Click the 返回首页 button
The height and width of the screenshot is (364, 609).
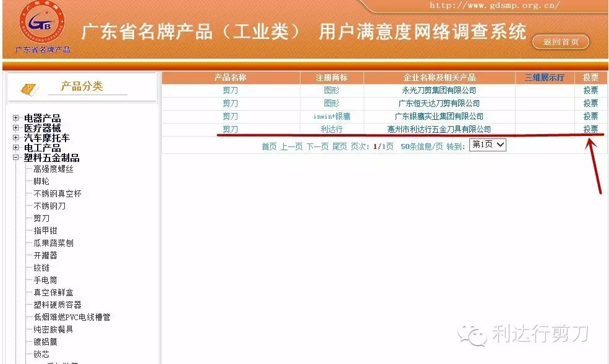(560, 42)
